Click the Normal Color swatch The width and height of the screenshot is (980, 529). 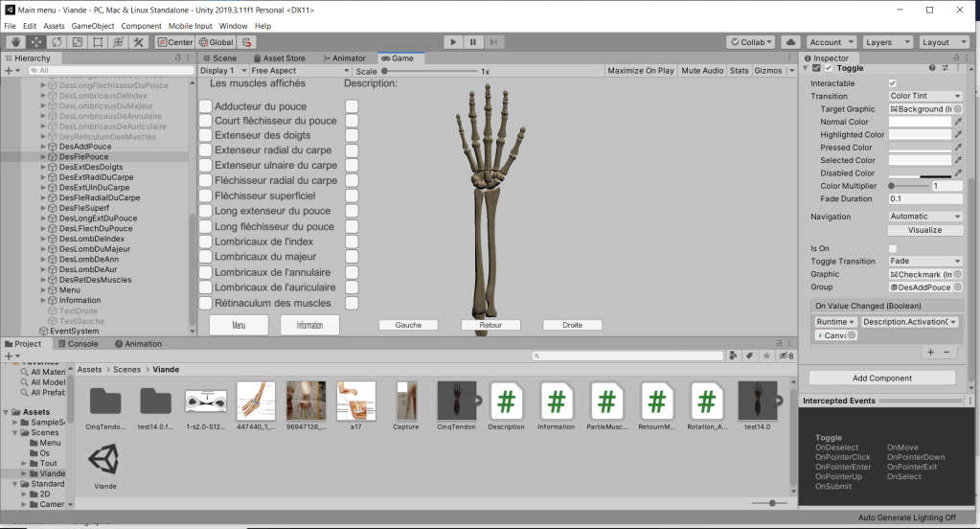[919, 122]
